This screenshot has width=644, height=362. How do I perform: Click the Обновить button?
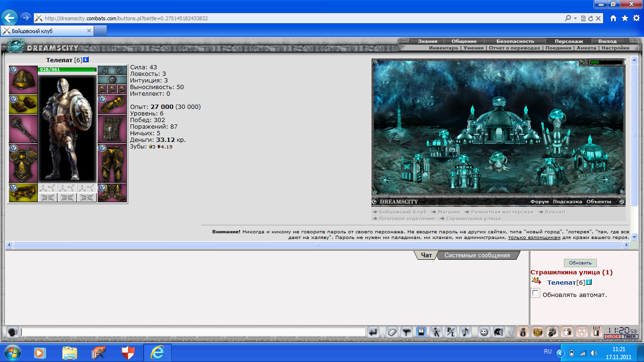coord(580,263)
